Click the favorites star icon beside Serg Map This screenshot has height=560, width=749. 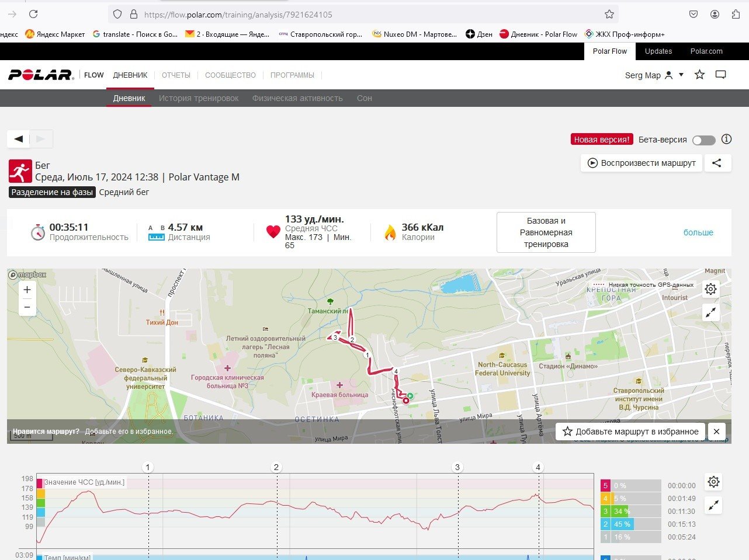(x=699, y=75)
